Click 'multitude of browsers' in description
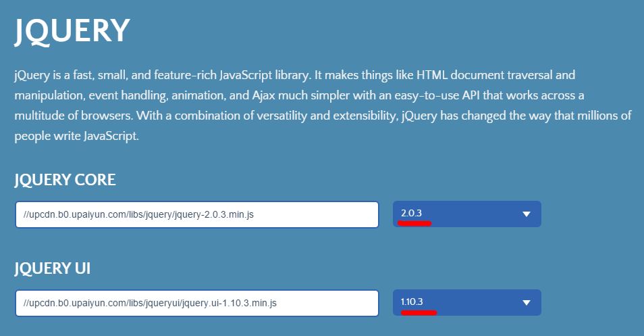This screenshot has width=644, height=336. pos(74,116)
